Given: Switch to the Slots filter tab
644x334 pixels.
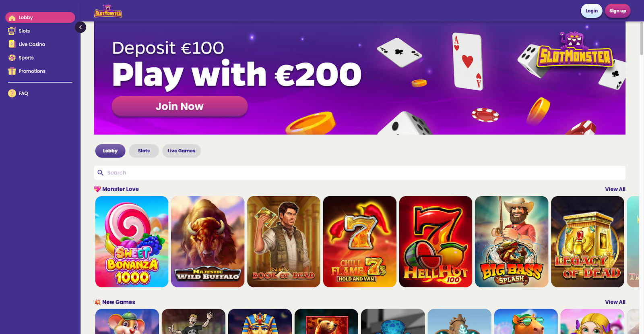Looking at the screenshot, I should (x=144, y=151).
